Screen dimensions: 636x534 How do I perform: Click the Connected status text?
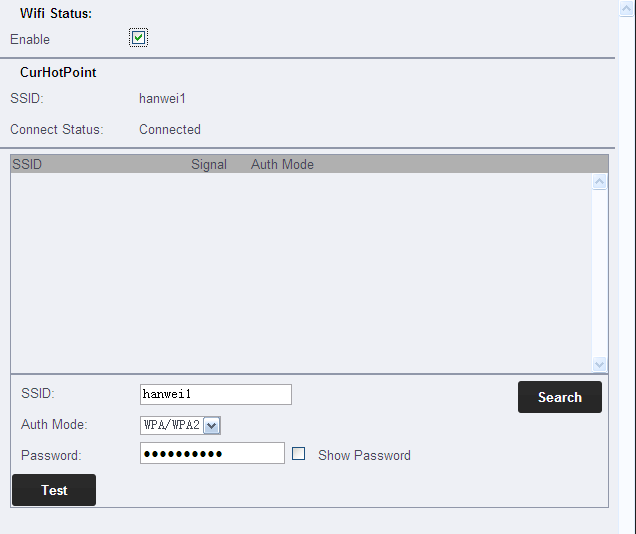[170, 129]
